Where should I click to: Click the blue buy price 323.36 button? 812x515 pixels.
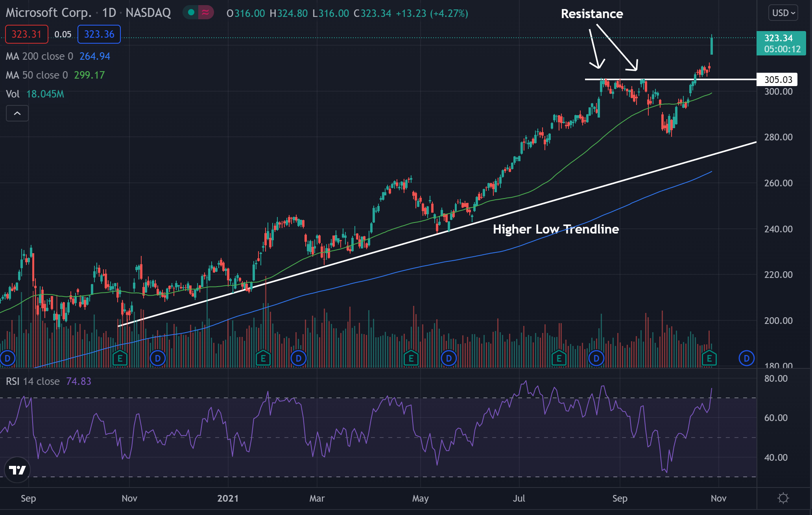point(99,34)
